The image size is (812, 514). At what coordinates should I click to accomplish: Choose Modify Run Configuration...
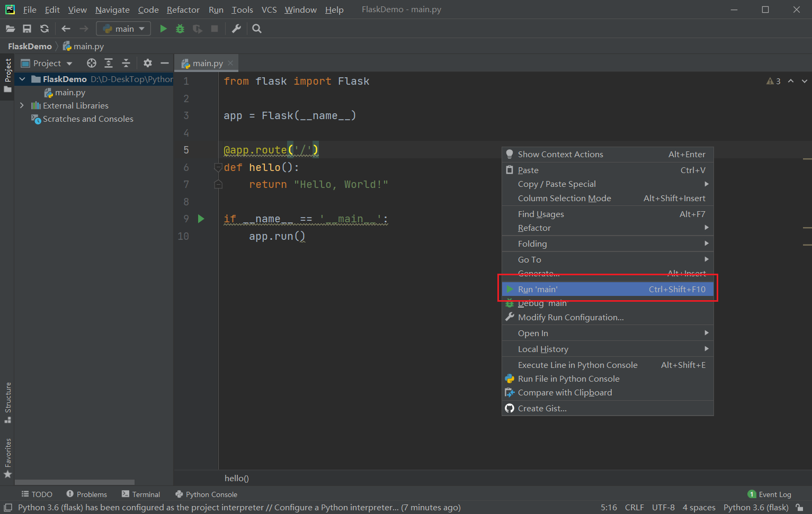(608, 317)
